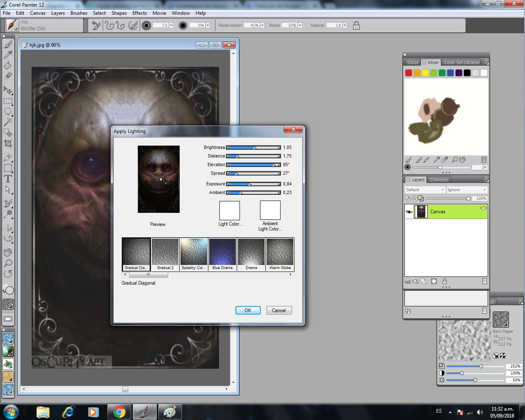Click the lock layer icon in Layers panel

click(444, 281)
